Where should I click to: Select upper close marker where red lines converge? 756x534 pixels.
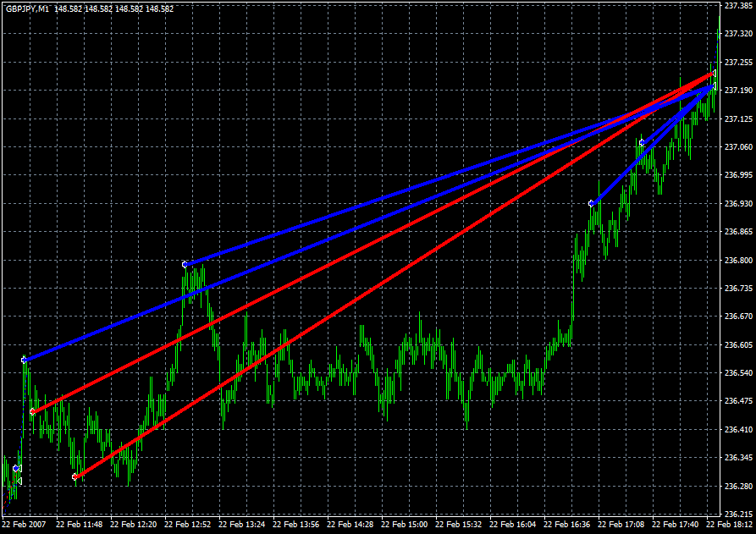[x=713, y=74]
